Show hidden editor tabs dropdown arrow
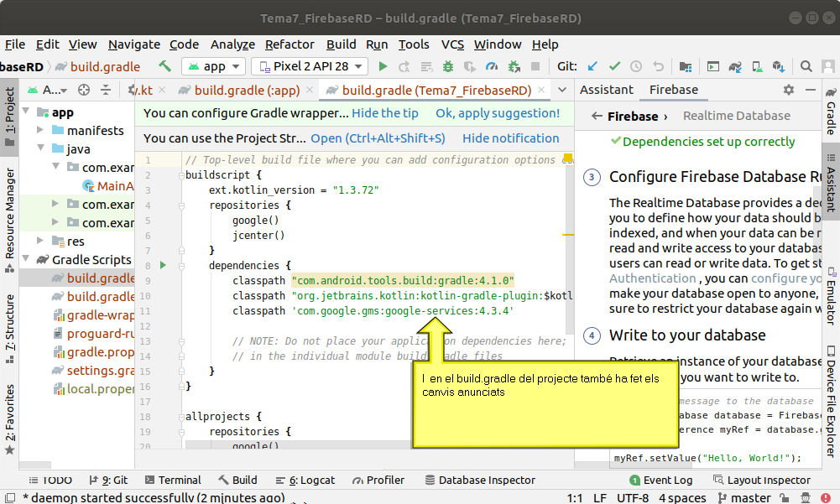The height and width of the screenshot is (504, 840). tap(562, 90)
